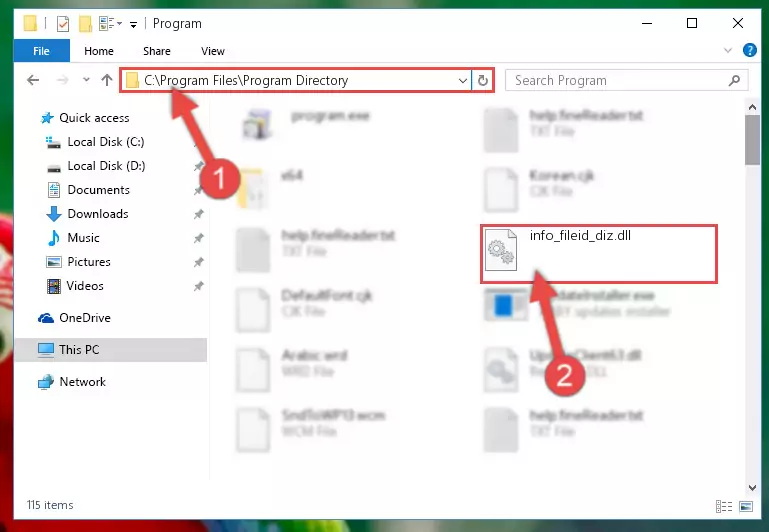This screenshot has height=532, width=769.
Task: Open Downloads in the sidebar
Action: pyautogui.click(x=98, y=214)
